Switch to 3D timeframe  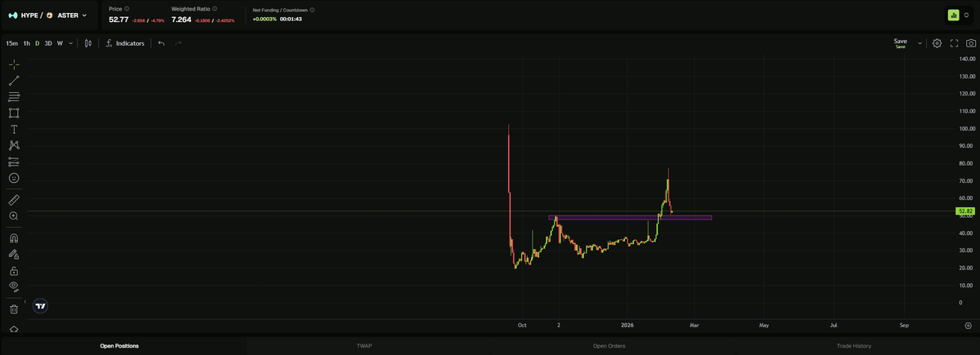pos(48,43)
